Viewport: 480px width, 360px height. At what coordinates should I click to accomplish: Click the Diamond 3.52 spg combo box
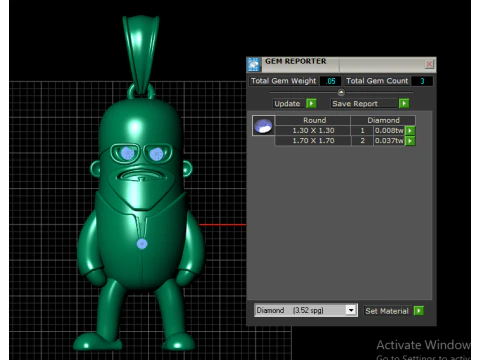click(306, 310)
